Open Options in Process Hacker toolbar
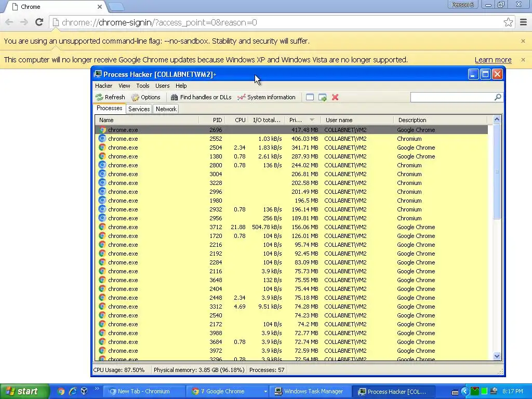 pos(146,97)
